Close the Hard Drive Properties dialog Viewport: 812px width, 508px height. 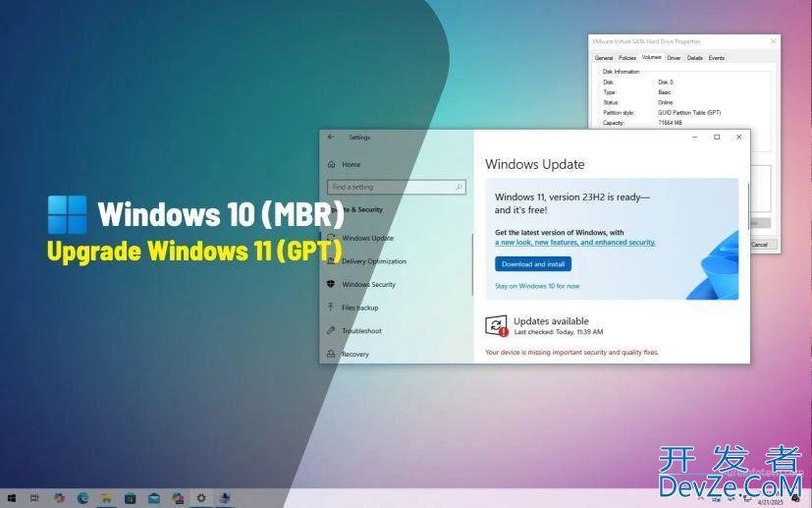click(773, 41)
